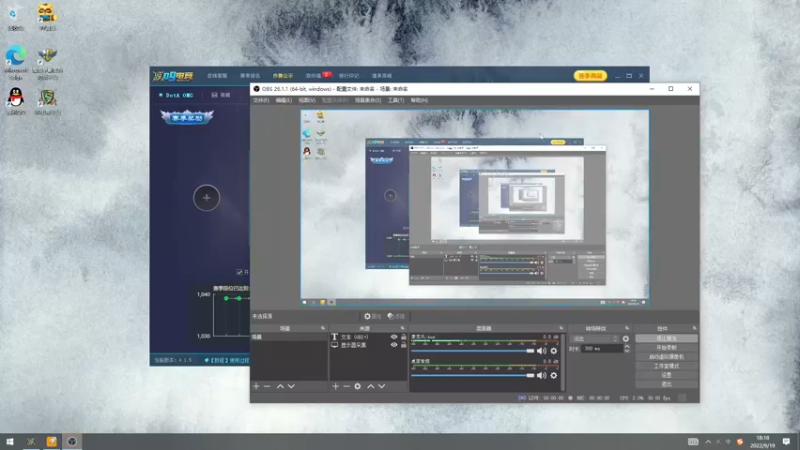The height and width of the screenshot is (450, 800).
Task: Open the 文件(F) menu in OBS
Action: (261, 101)
